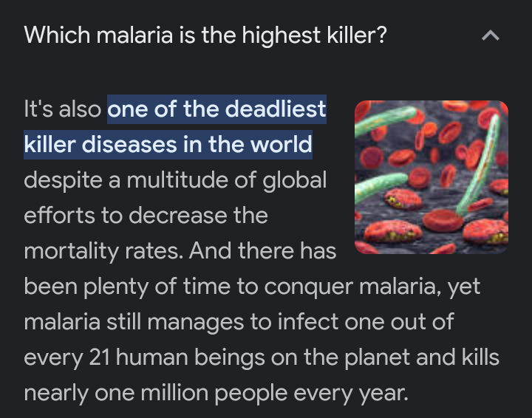
Task: Click the line 'despite a multitude of global'
Action: tap(175, 180)
